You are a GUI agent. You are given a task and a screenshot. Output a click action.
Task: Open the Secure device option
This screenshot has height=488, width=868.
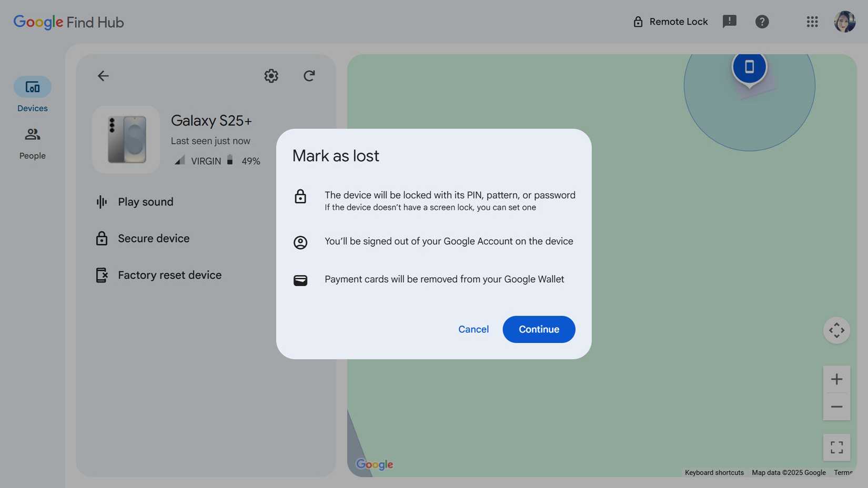(x=154, y=238)
